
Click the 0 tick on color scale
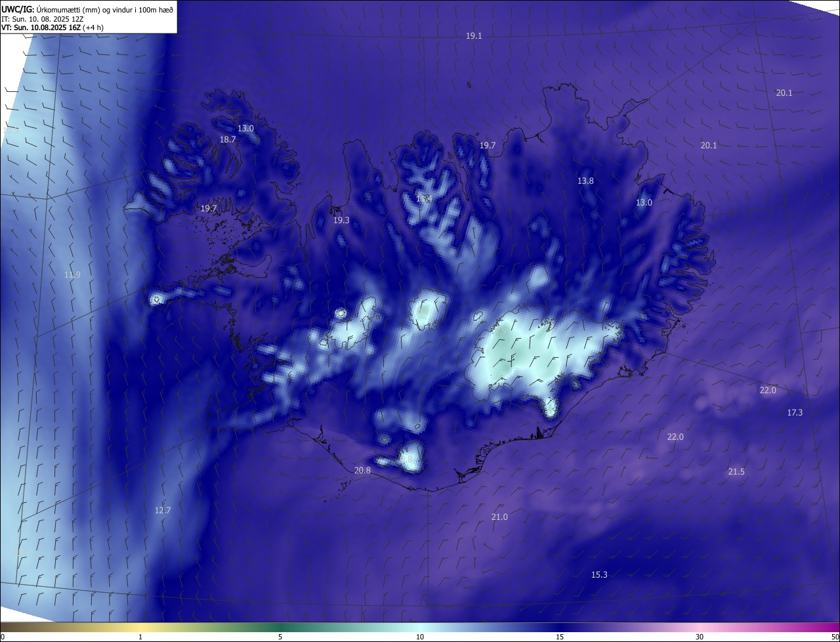click(x=3, y=637)
